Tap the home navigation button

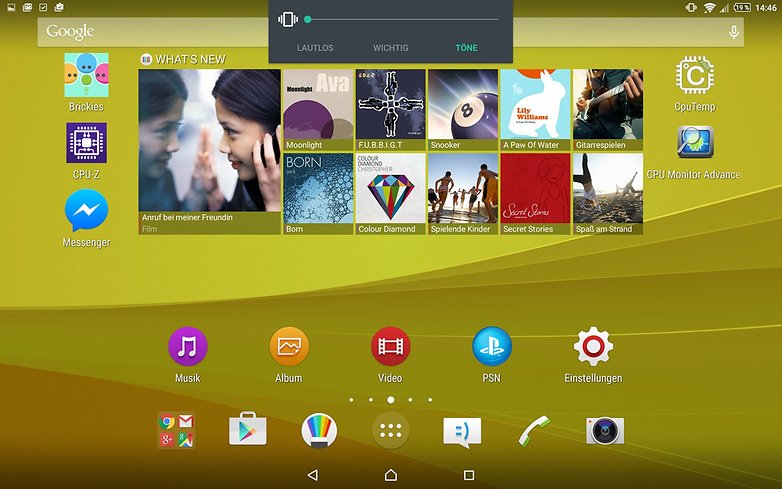(391, 475)
